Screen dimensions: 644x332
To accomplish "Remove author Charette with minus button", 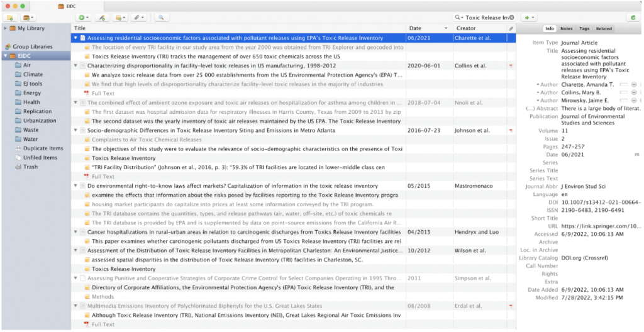I will coord(633,84).
